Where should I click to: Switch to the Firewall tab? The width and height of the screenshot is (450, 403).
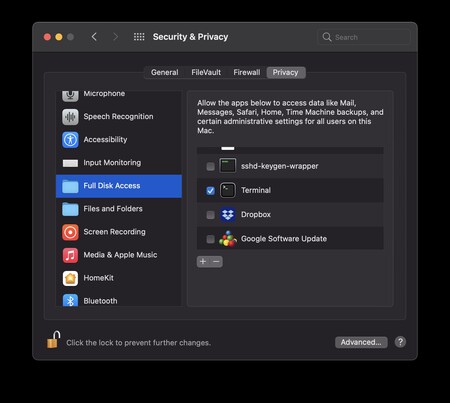pos(247,72)
